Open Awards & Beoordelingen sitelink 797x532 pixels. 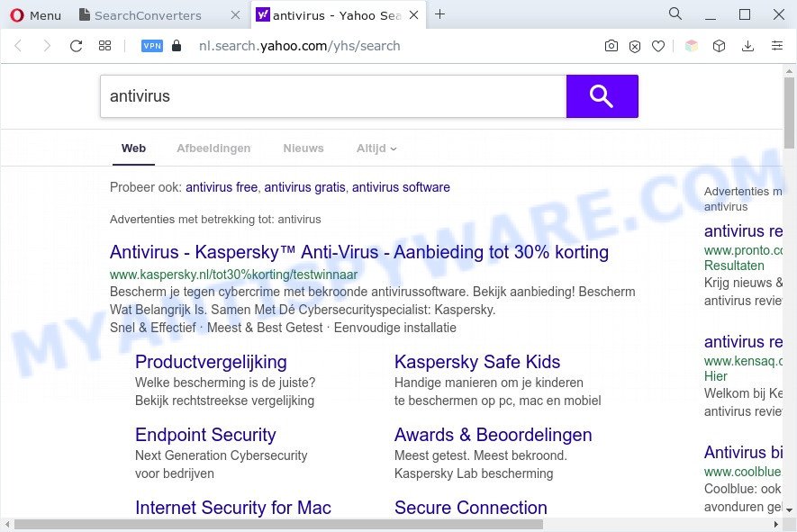point(493,435)
